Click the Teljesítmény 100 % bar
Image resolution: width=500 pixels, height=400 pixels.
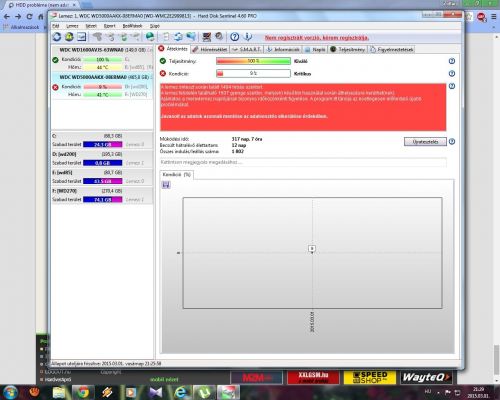(x=253, y=61)
